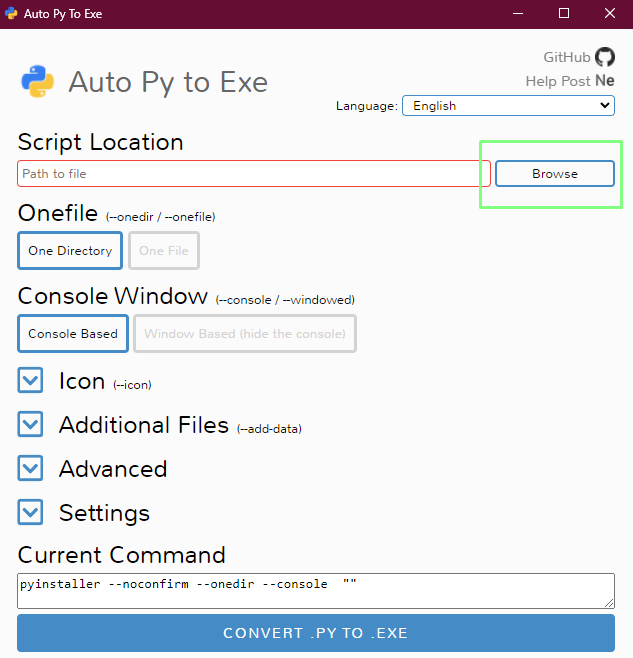This screenshot has width=633, height=658.
Task: Open the Language dropdown set to English
Action: pos(508,105)
